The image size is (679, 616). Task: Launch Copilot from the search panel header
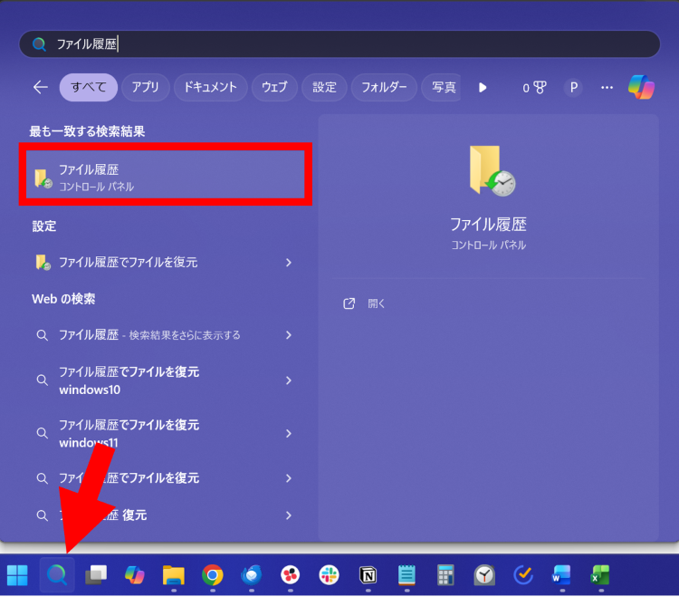(641, 87)
